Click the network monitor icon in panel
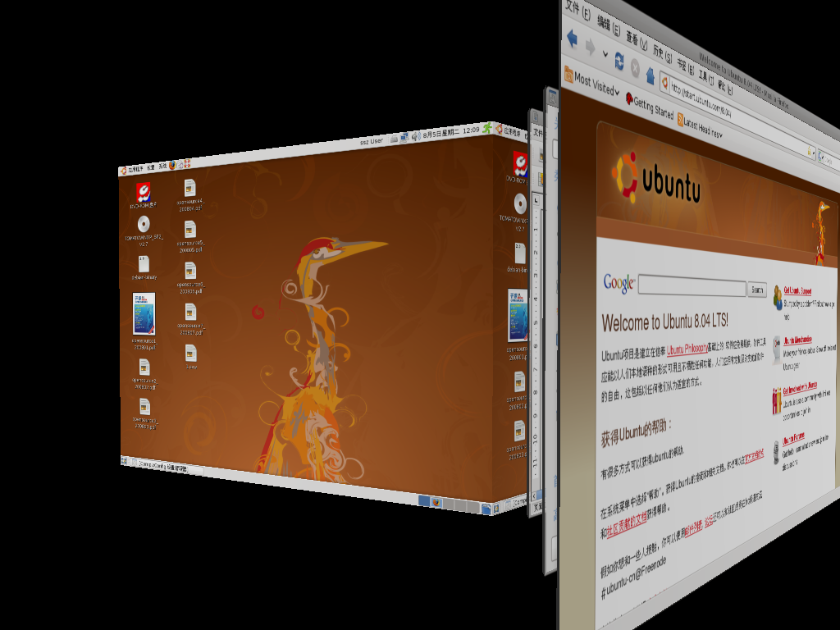This screenshot has height=630, width=840. (404, 138)
